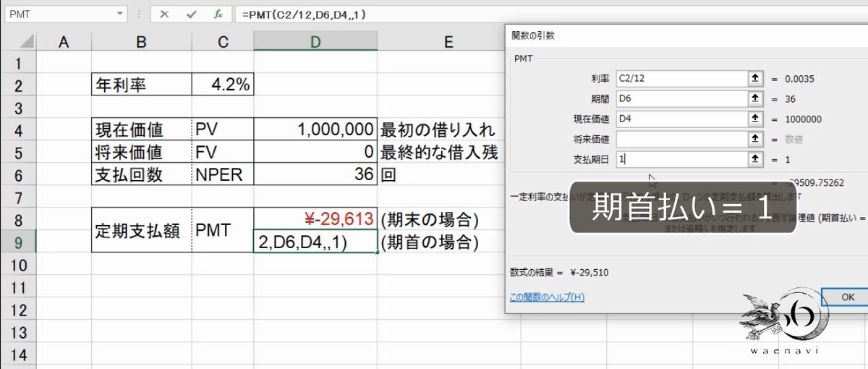Image resolution: width=868 pixels, height=369 pixels.
Task: Select column C header
Action: [x=223, y=42]
